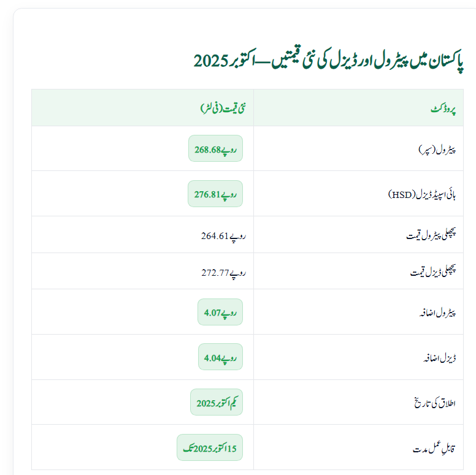Click the نئی قیمت (فی لٹر) column header
Image resolution: width=476 pixels, height=475 pixels.
pos(223,108)
